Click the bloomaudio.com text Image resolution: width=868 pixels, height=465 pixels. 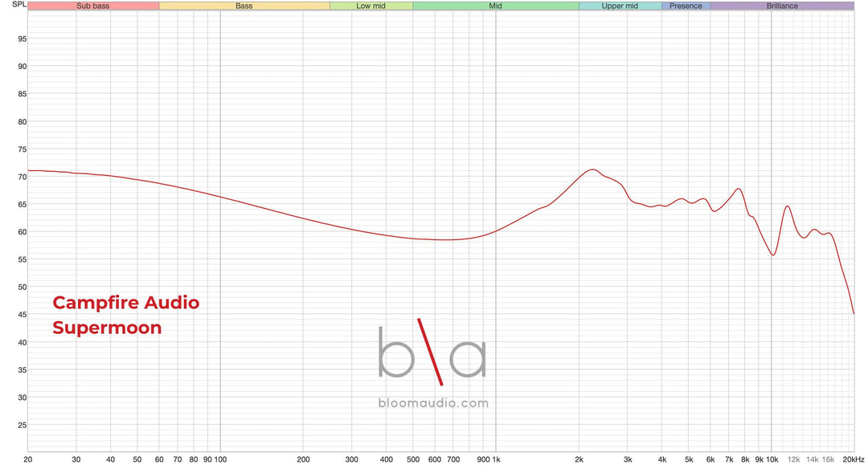433,403
